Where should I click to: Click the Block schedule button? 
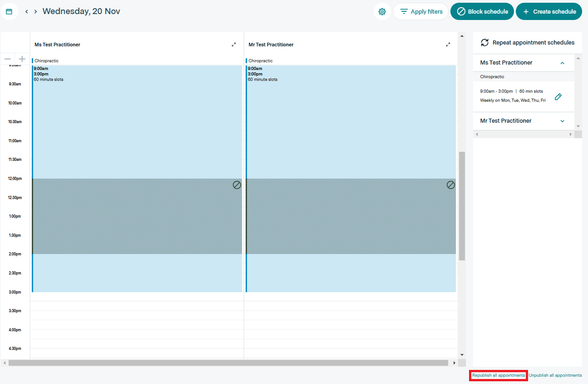point(482,11)
